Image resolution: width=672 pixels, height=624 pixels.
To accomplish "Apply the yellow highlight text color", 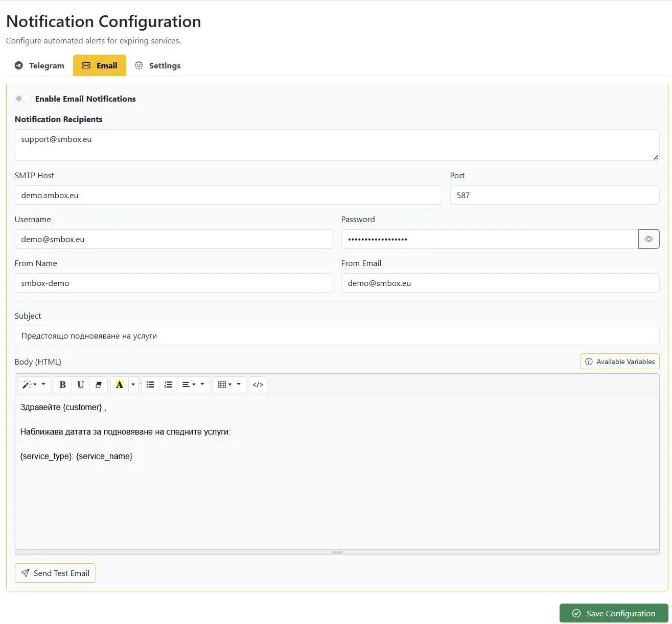I will [x=119, y=385].
